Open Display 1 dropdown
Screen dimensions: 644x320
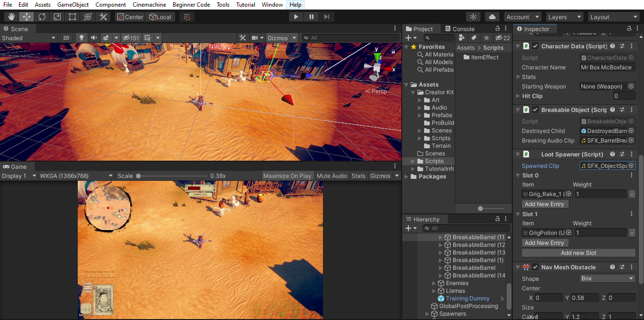pos(19,176)
